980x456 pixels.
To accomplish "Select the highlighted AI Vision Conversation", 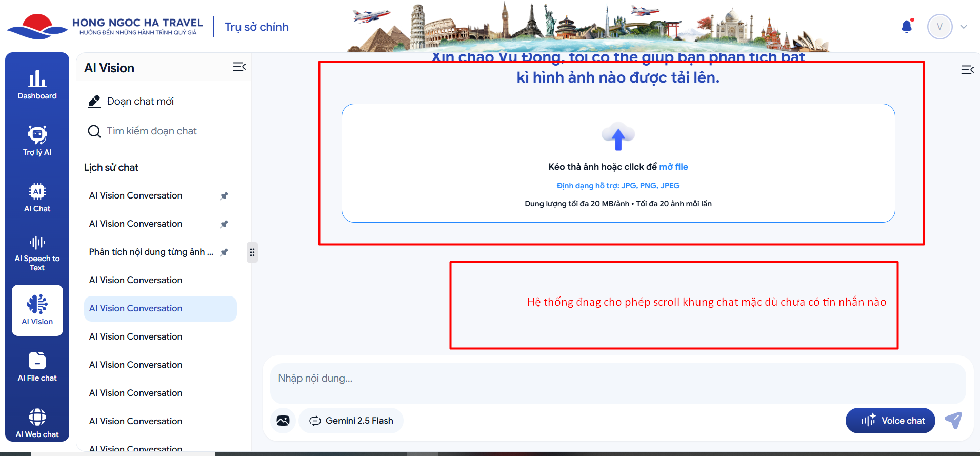I will tap(160, 308).
